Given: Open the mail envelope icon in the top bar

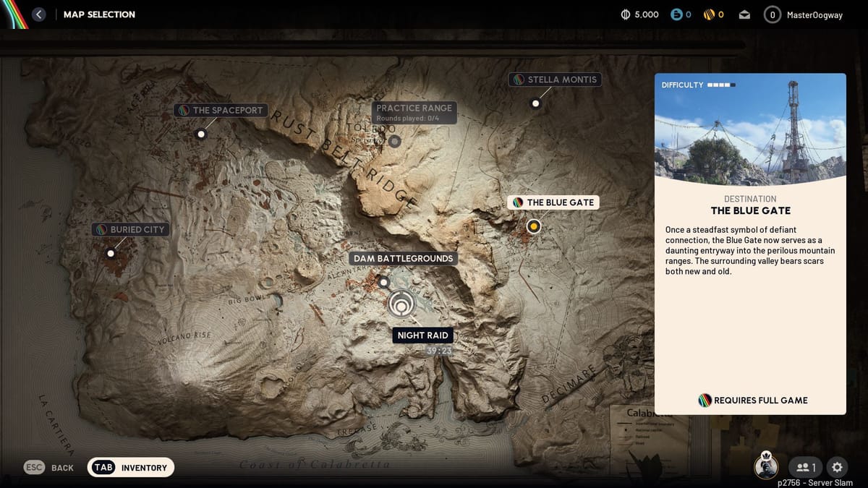Looking at the screenshot, I should (745, 14).
